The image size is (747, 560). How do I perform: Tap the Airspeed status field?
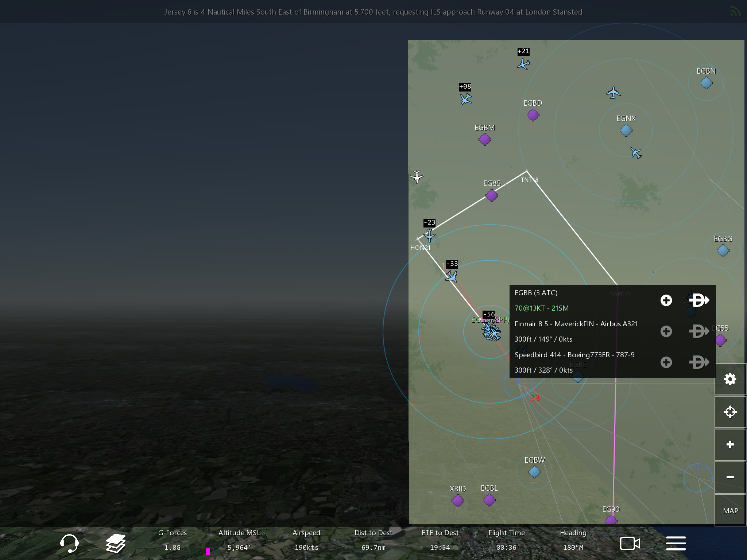[x=306, y=540]
